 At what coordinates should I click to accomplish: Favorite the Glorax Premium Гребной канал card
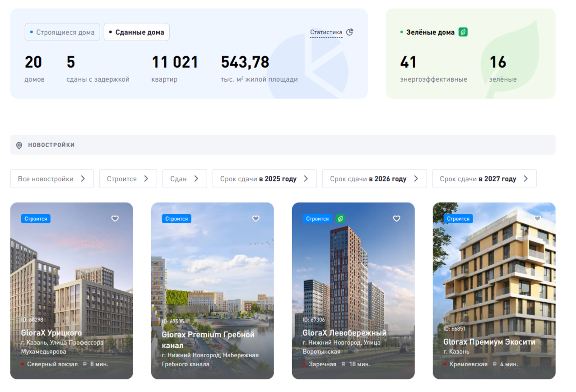(x=255, y=218)
